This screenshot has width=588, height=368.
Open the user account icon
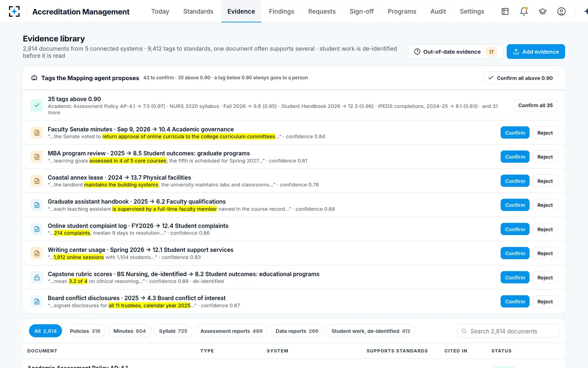point(561,11)
